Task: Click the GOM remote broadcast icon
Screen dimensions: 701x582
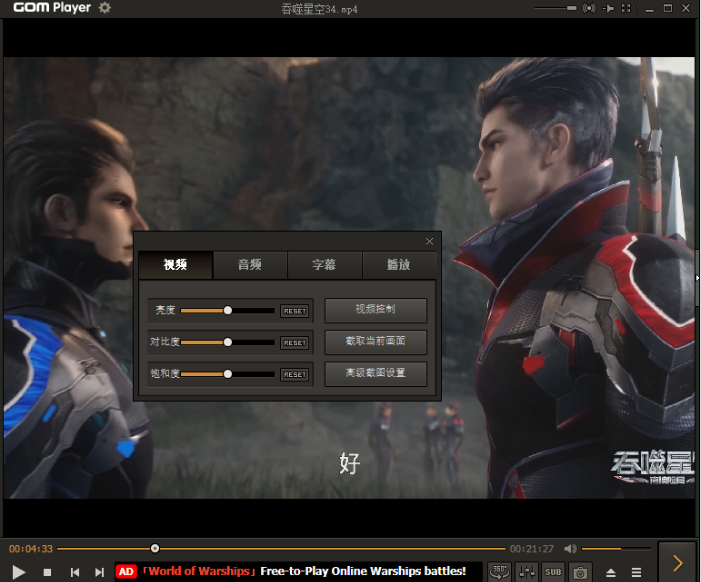Action: 589,8
